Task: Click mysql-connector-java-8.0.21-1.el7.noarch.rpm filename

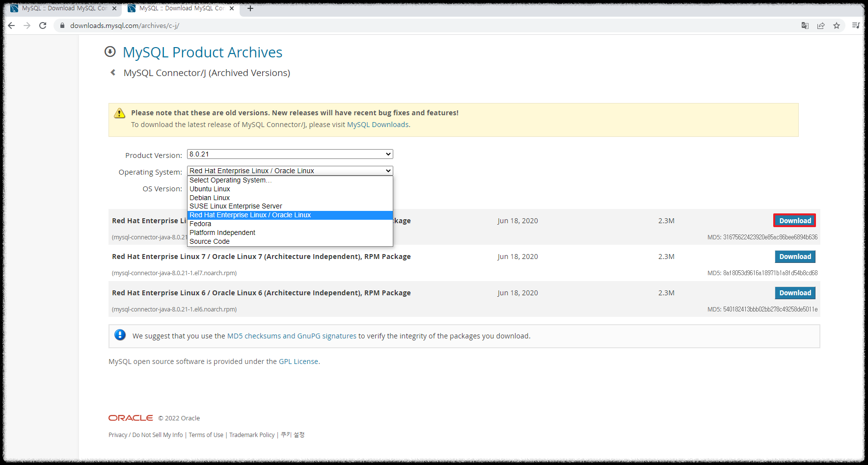Action: tap(174, 273)
